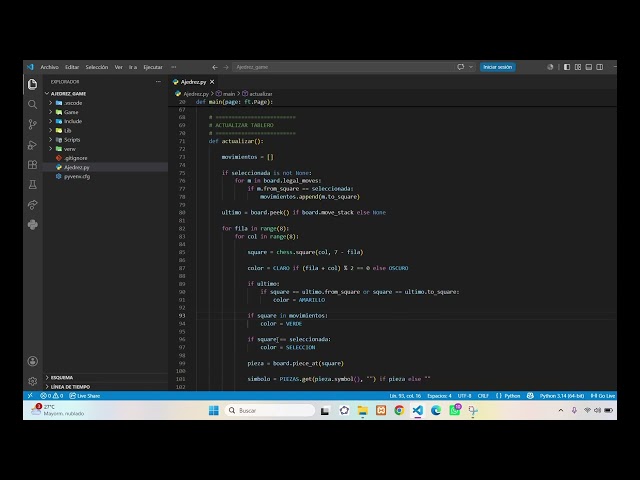Image resolution: width=640 pixels, height=480 pixels.
Task: Open the hidden menu items ellipsis in the menu bar
Action: coord(174,67)
